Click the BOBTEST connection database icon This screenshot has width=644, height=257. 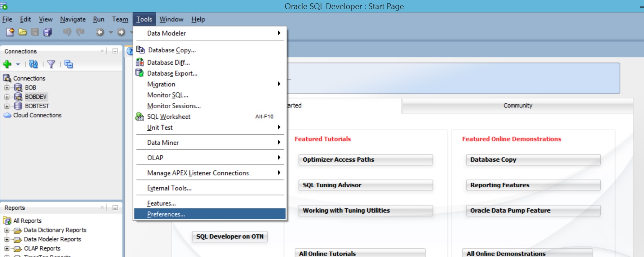click(18, 106)
